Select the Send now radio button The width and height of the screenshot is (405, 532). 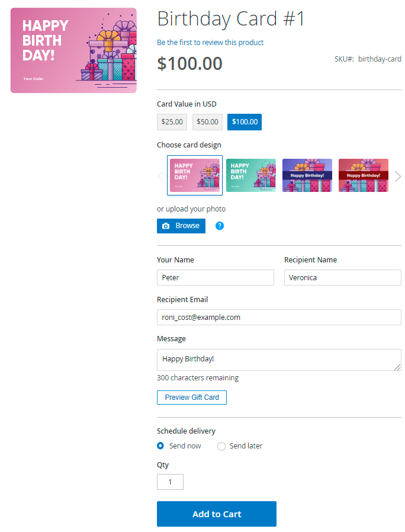[x=160, y=446]
